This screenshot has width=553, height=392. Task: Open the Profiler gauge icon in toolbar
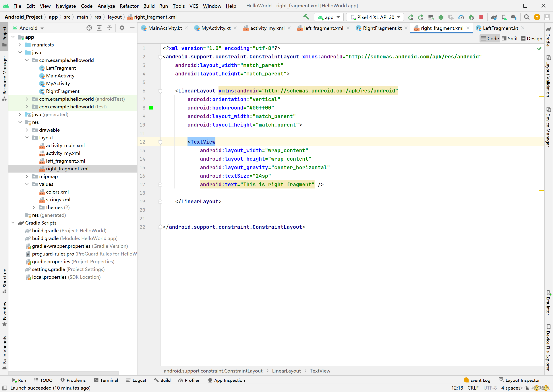[461, 17]
